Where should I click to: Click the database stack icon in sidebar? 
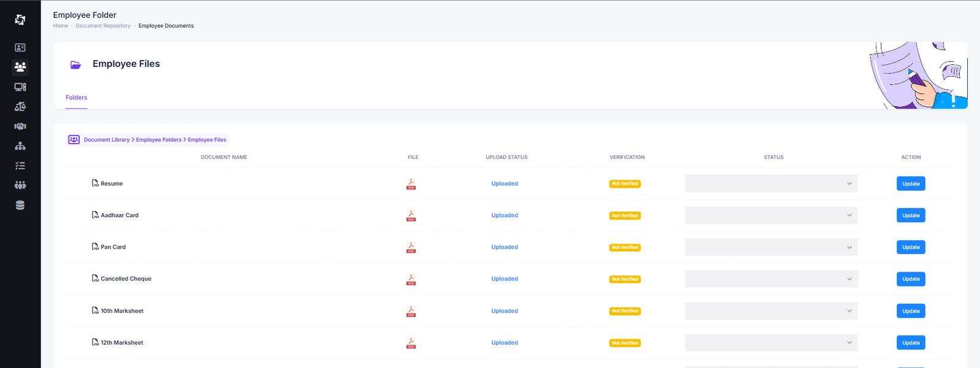point(20,205)
